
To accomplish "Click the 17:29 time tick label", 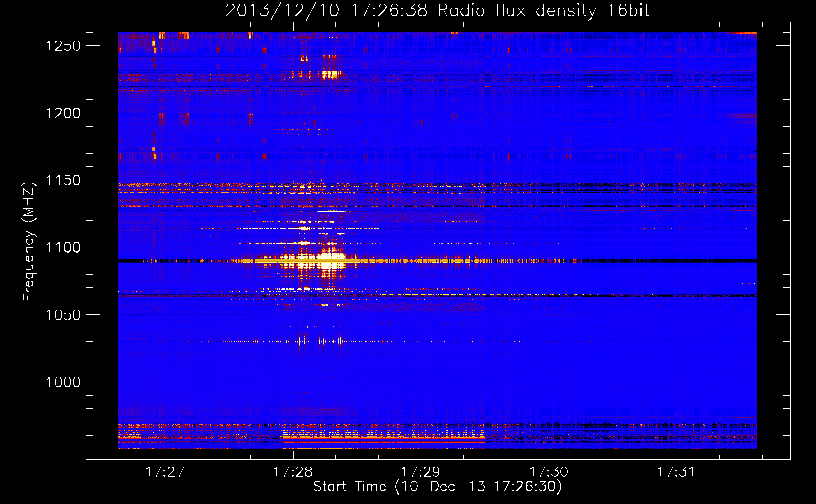I will pos(421,472).
